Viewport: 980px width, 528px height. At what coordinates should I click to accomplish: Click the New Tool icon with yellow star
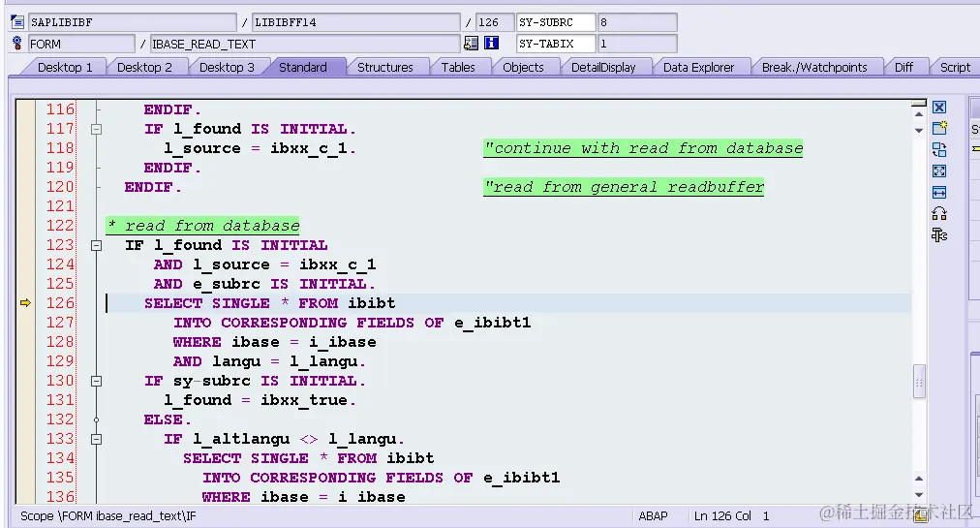[x=939, y=128]
